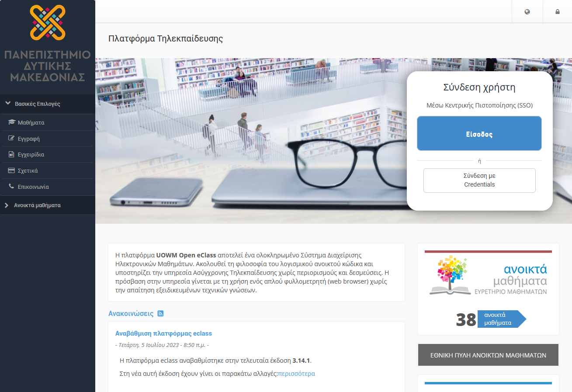The width and height of the screenshot is (572, 392).
Task: Expand the Ανοικτά μαθήματα section
Action: [7, 205]
